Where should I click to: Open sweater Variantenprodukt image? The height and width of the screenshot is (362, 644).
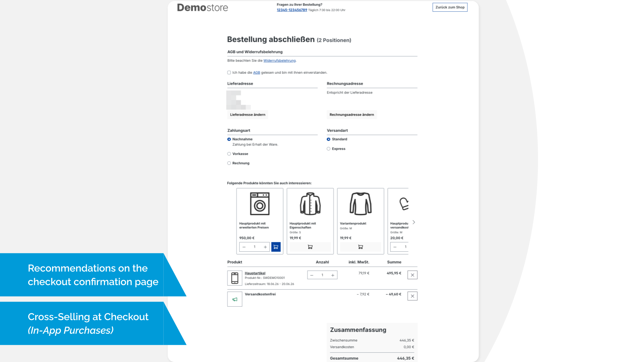click(x=361, y=204)
